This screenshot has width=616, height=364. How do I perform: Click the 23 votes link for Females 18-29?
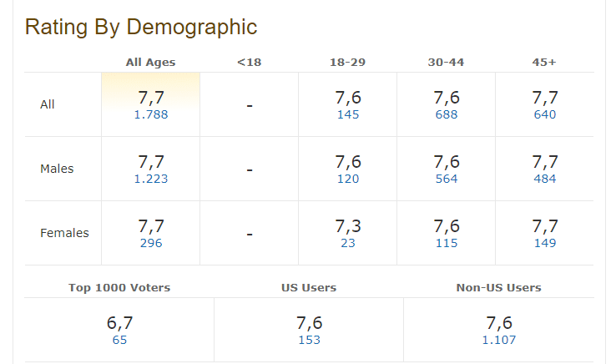(x=348, y=243)
